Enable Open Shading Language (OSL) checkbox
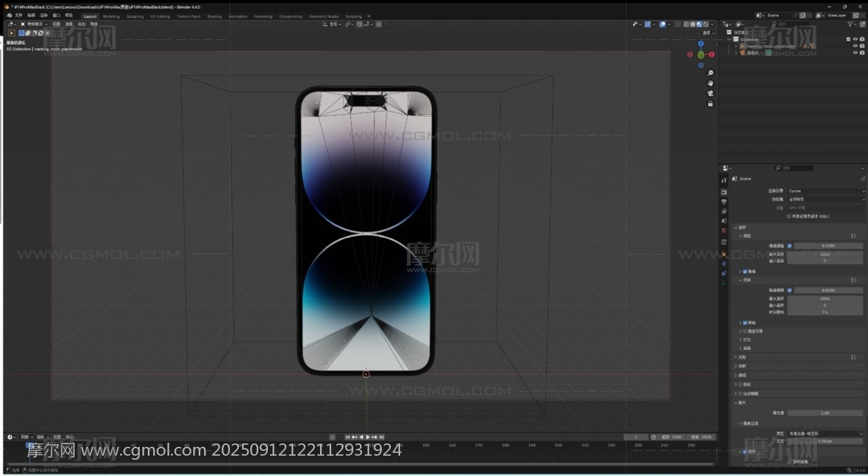 (x=789, y=216)
